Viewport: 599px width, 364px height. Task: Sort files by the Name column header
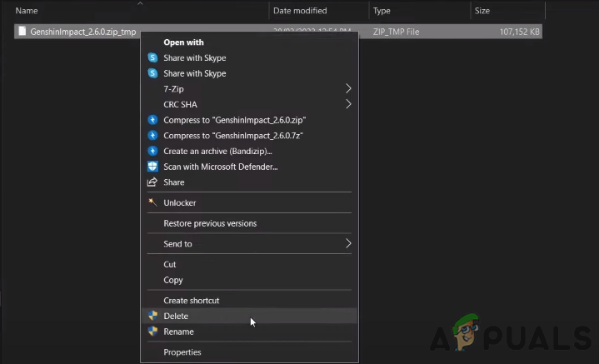pos(27,11)
